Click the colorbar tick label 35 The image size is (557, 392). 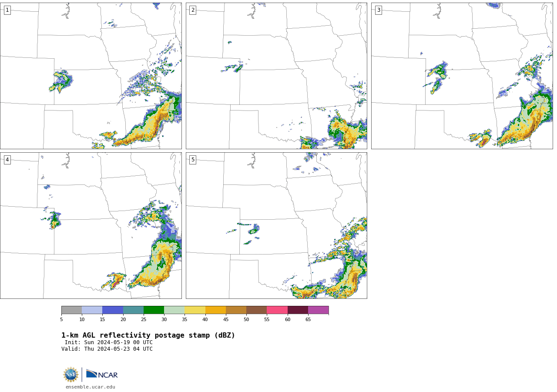coord(185,319)
